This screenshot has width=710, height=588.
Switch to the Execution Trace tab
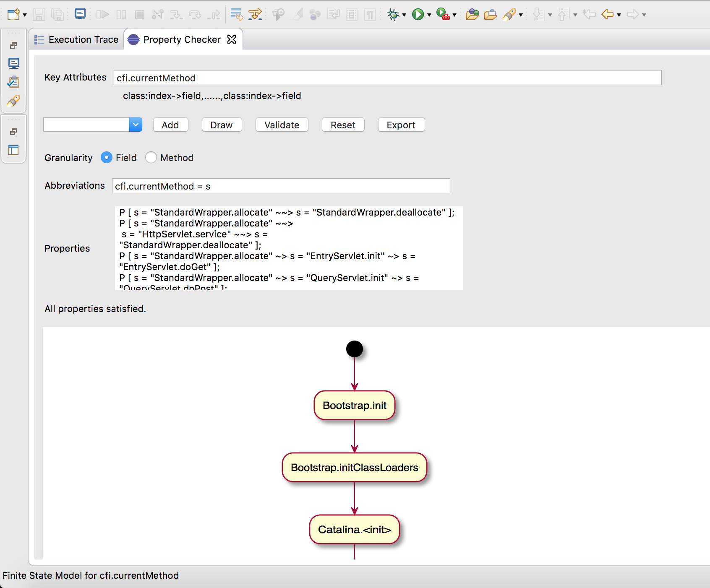pos(77,39)
